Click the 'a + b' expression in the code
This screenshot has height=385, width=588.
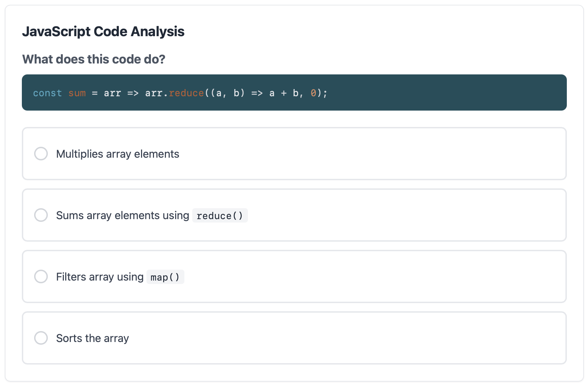(x=284, y=93)
